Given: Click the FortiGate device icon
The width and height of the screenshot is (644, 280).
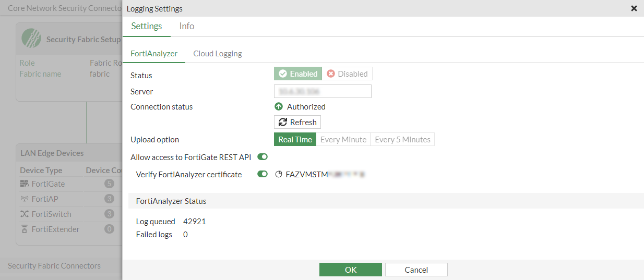Looking at the screenshot, I should [x=25, y=184].
